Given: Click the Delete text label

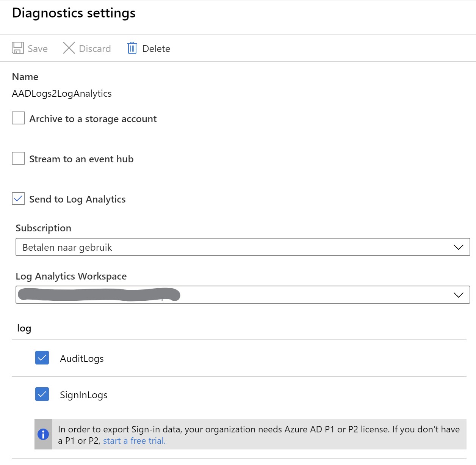Looking at the screenshot, I should point(156,49).
